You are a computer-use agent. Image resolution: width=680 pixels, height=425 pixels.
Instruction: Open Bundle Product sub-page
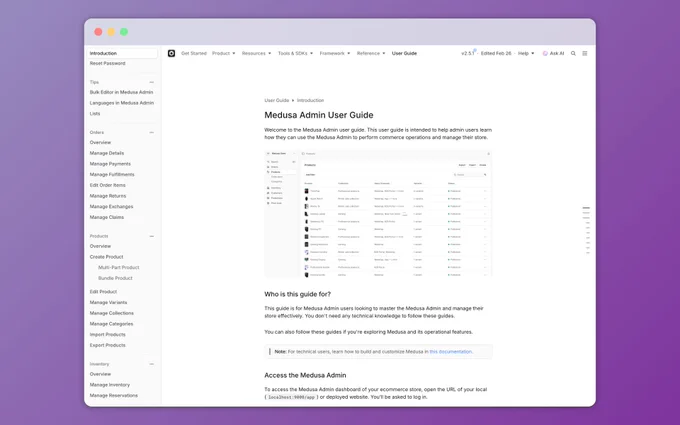pyautogui.click(x=115, y=278)
